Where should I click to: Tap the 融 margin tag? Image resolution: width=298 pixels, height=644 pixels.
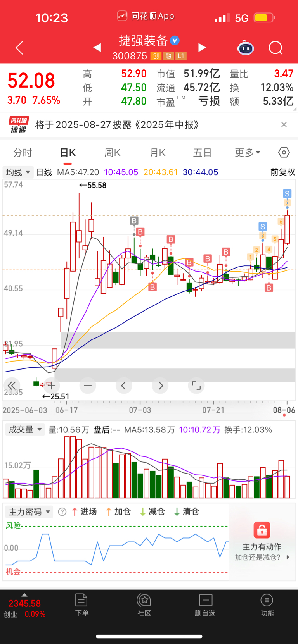pos(168,56)
